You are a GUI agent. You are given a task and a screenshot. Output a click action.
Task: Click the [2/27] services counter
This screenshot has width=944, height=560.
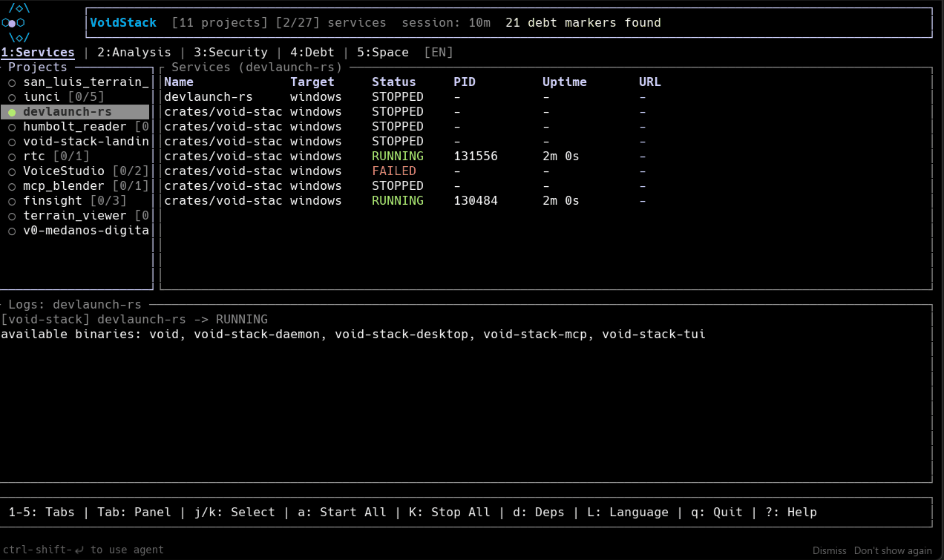(x=331, y=22)
